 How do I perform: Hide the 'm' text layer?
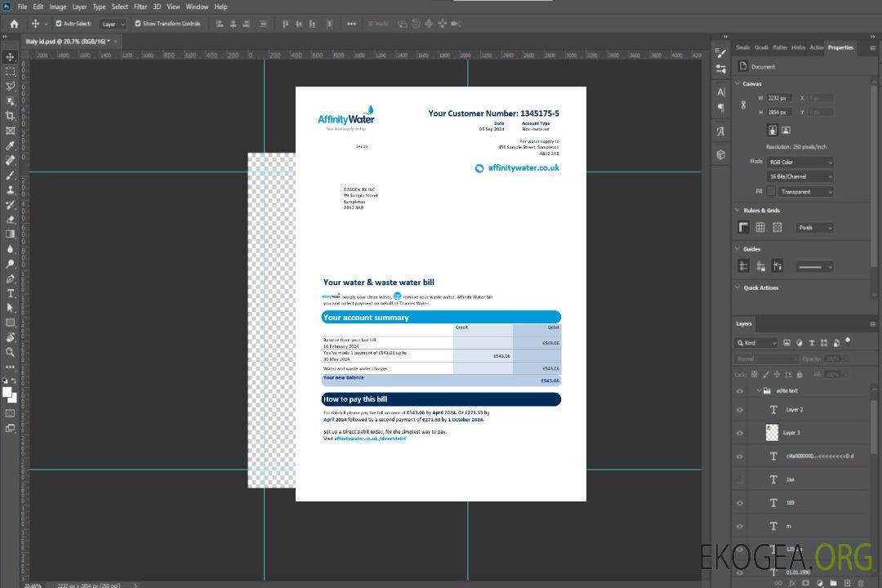[x=740, y=527]
